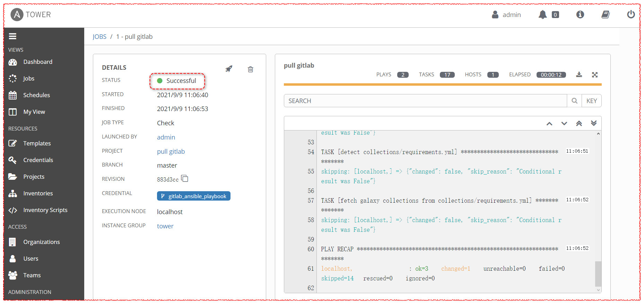Expand output panel to fullscreen
The height and width of the screenshot is (304, 644).
(595, 75)
